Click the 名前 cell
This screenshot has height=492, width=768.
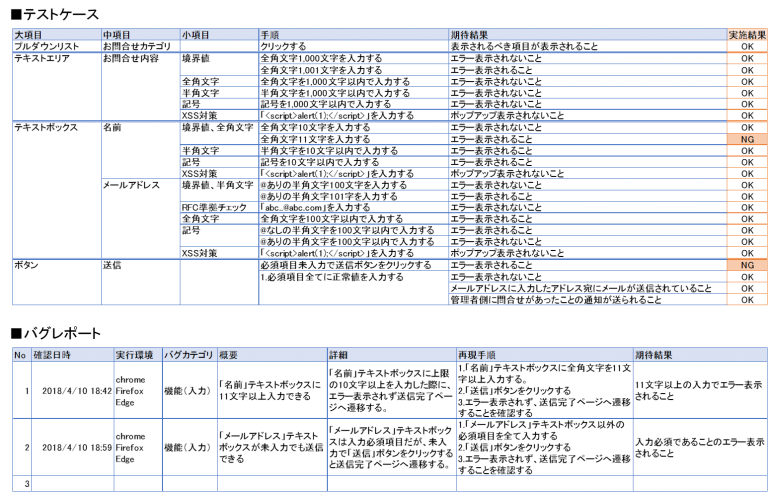point(141,150)
